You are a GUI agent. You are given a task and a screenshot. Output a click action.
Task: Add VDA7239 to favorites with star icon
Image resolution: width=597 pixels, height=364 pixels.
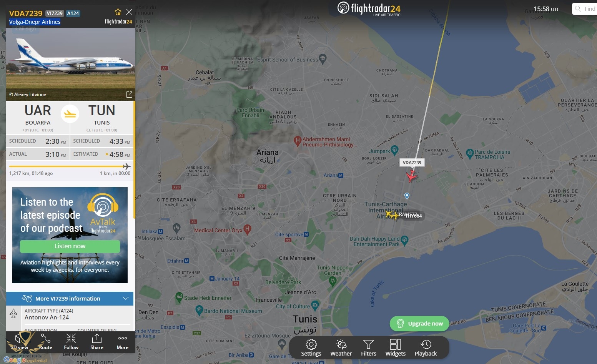pyautogui.click(x=118, y=12)
